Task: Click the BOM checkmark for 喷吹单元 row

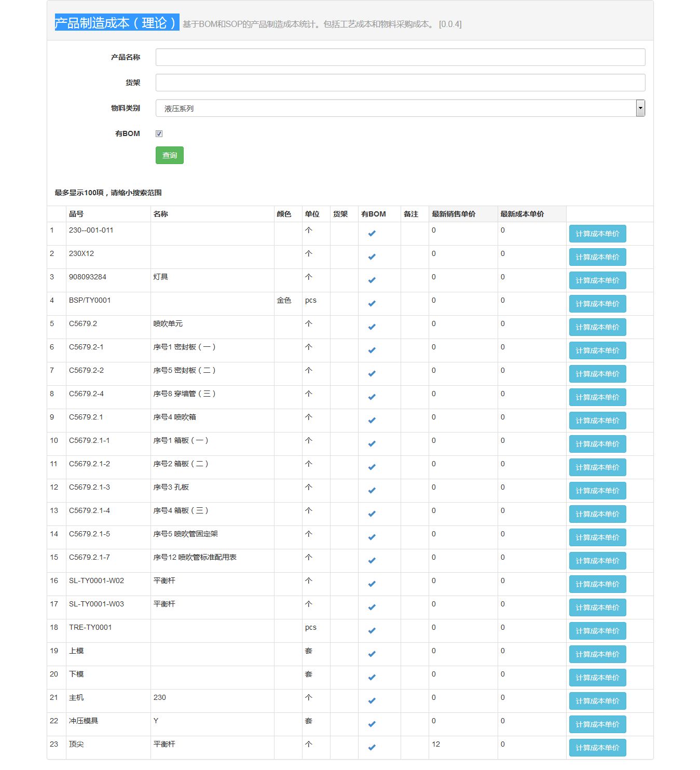Action: click(x=372, y=327)
